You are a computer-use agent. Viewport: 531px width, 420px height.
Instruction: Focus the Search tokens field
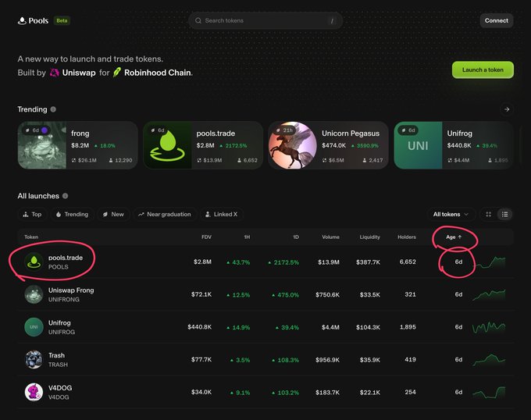coord(265,20)
